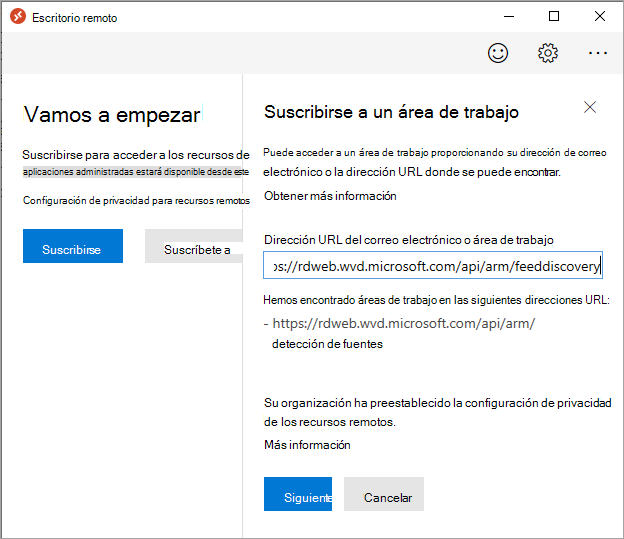Open the Más información privacy link
The image size is (624, 539).
[x=307, y=445]
